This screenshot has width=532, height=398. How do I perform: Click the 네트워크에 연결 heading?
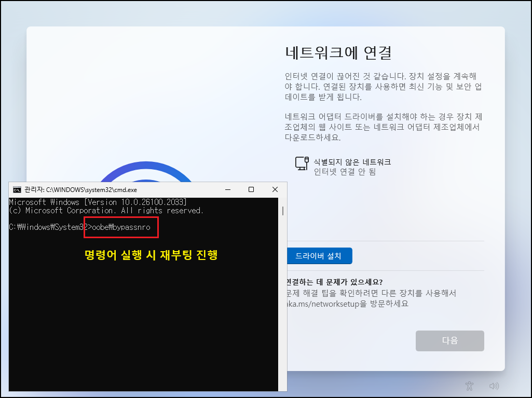338,52
